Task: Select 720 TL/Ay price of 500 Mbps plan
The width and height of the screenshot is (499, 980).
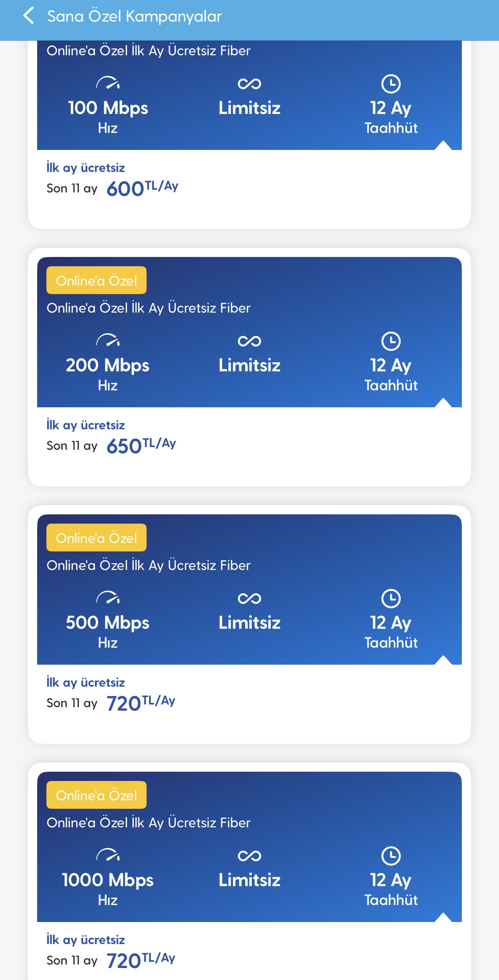Action: pos(140,703)
